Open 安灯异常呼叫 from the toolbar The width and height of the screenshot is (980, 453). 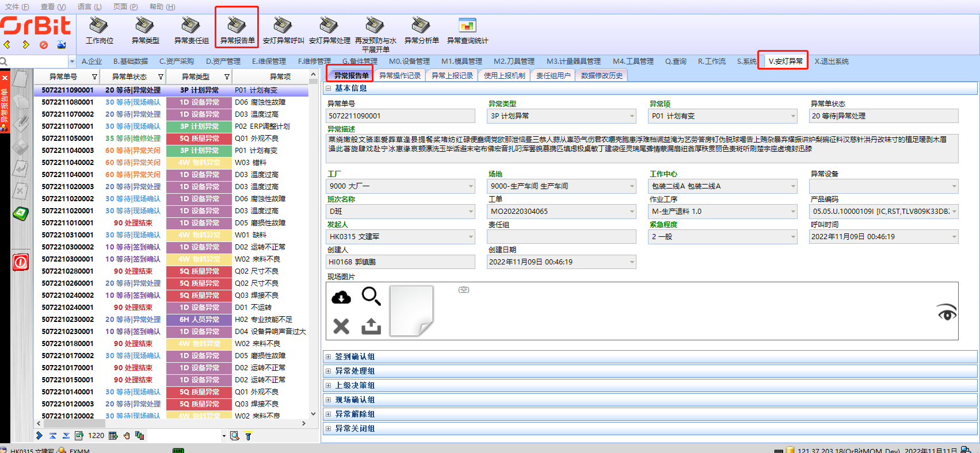pyautogui.click(x=283, y=26)
